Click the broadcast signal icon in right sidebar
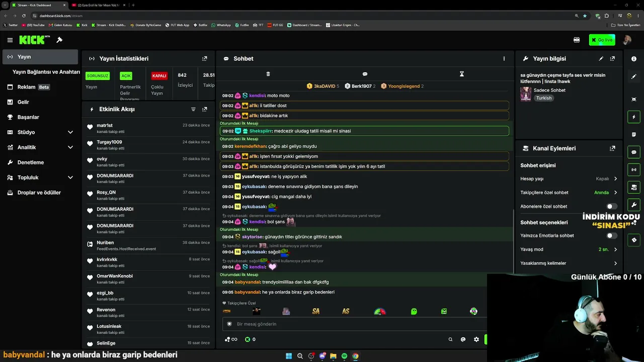The width and height of the screenshot is (644, 362). click(x=633, y=170)
